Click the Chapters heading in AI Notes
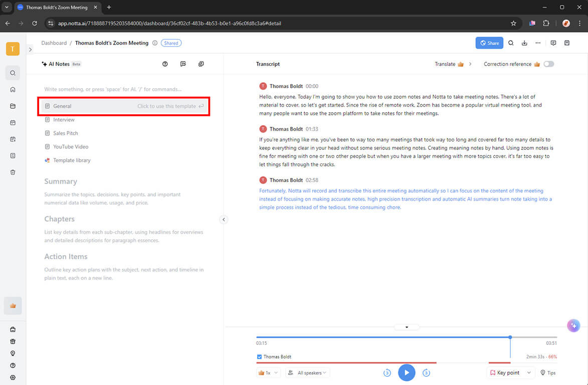 (59, 219)
